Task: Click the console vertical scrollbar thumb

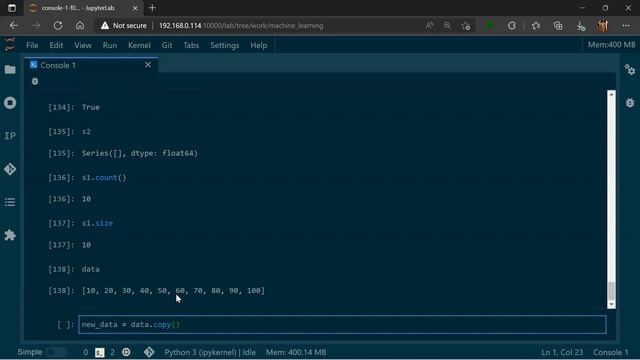Action: tap(611, 291)
